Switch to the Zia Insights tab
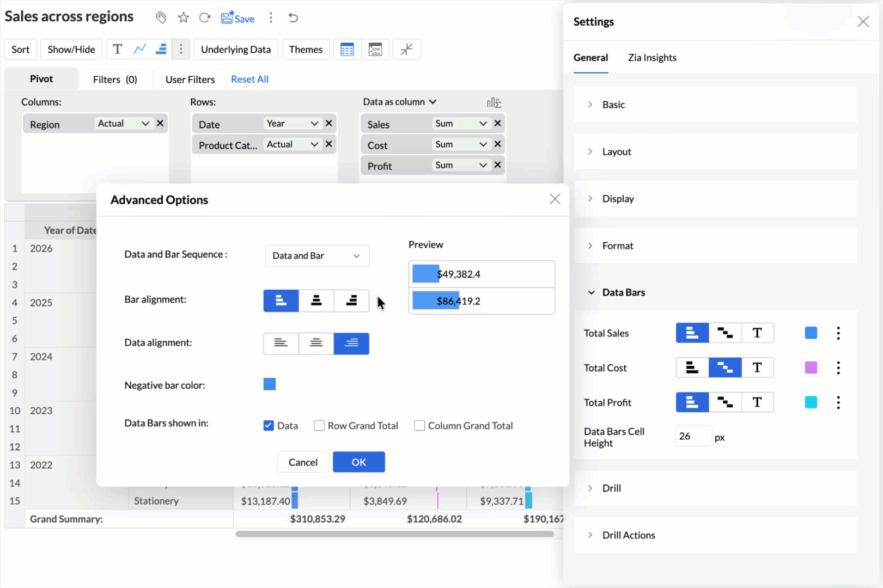Screen dimensions: 883x588 pyautogui.click(x=651, y=58)
